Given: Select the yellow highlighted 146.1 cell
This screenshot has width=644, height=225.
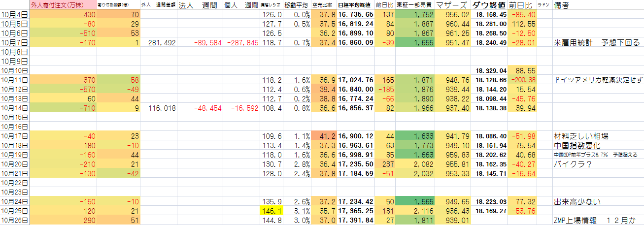Looking at the screenshot, I should [x=271, y=210].
